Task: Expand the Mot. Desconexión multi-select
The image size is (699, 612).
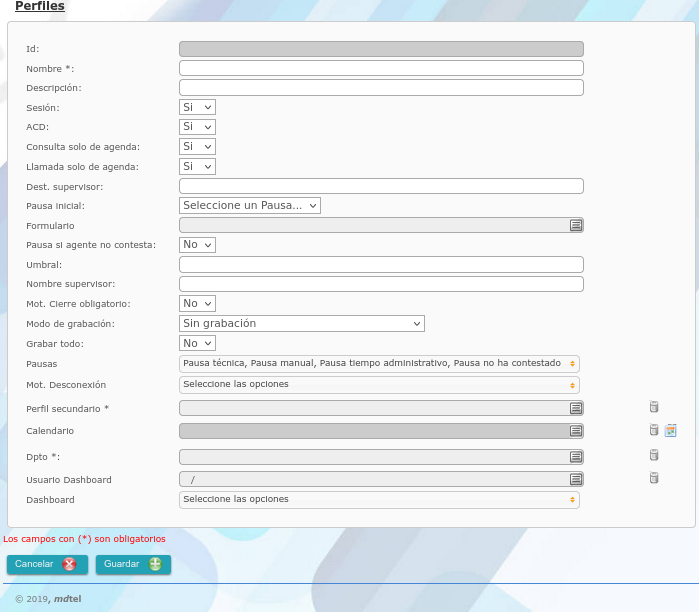Action: pos(379,385)
